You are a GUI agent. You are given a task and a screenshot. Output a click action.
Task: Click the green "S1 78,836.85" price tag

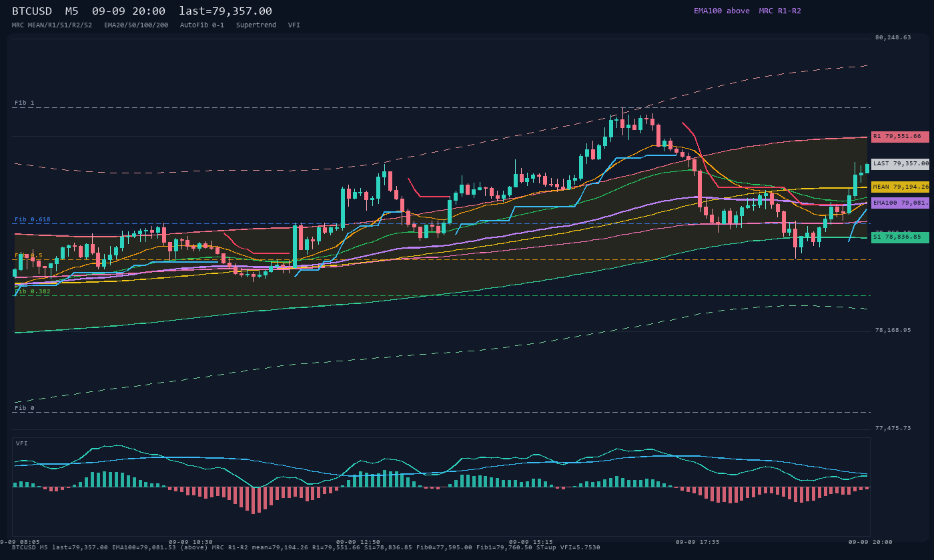point(900,237)
